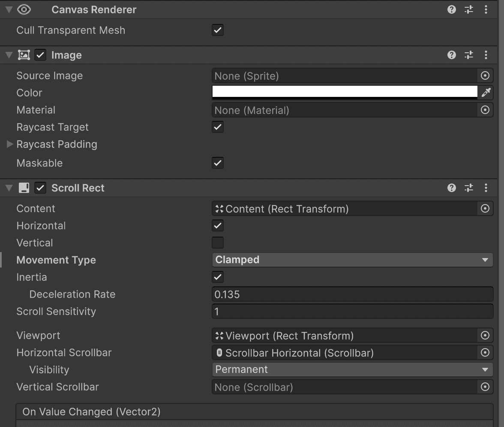Toggle Maskable checkbox

[218, 163]
